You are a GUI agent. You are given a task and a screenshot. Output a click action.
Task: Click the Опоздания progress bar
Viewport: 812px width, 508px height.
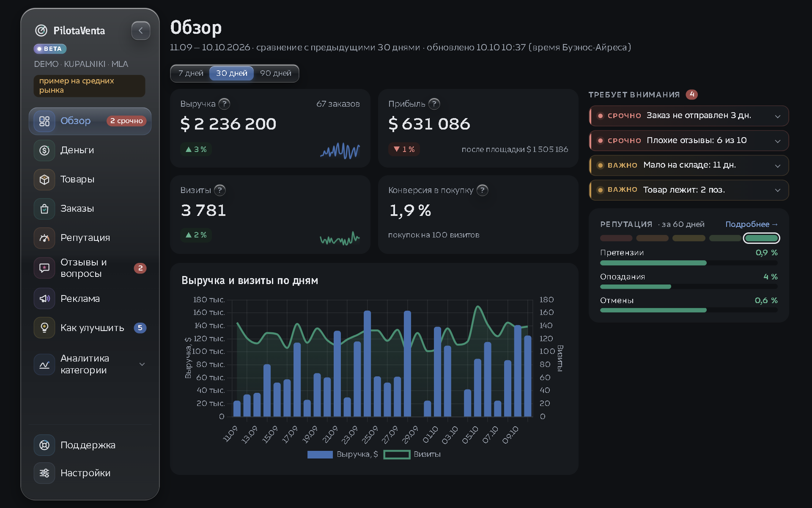[689, 287]
